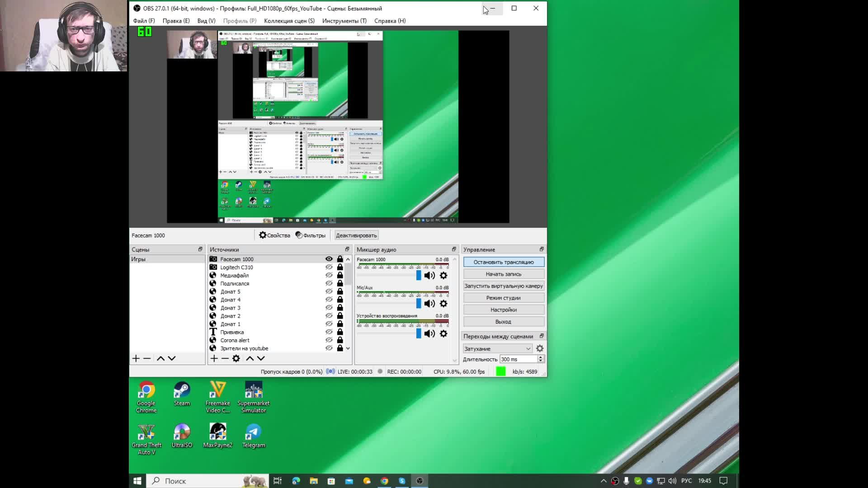Click Остановить трансляцию button
The height and width of the screenshot is (488, 868).
(504, 262)
